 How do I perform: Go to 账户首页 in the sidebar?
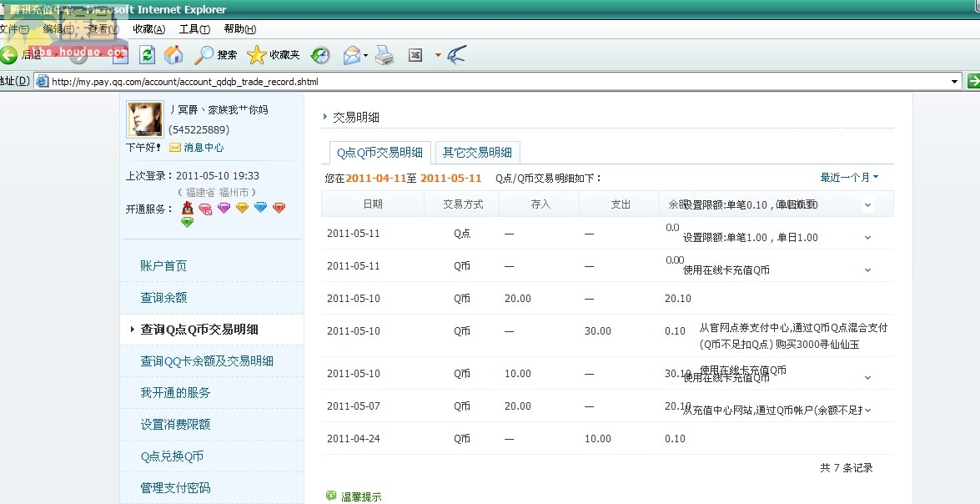(163, 265)
